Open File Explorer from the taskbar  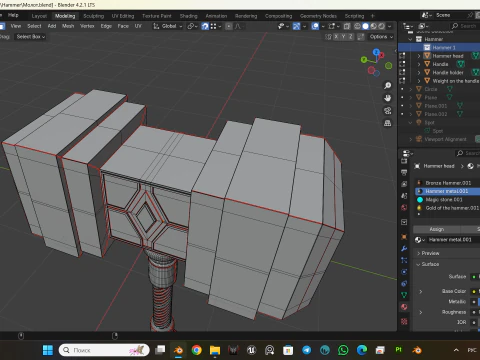215,350
